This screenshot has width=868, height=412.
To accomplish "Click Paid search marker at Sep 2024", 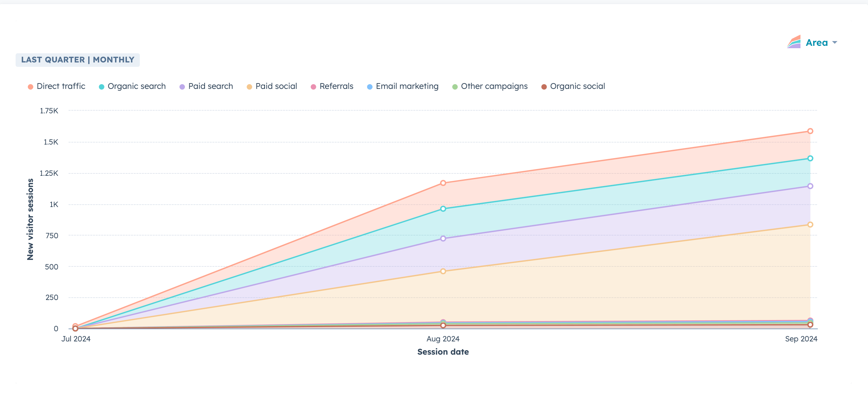I will tap(810, 186).
